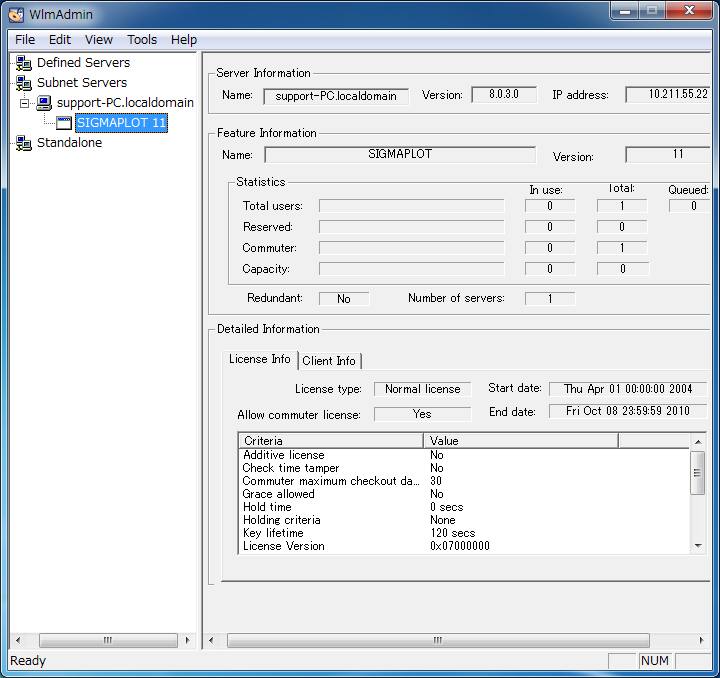Screen dimensions: 720x678
Task: Click the License type field Normal license
Action: [422, 389]
